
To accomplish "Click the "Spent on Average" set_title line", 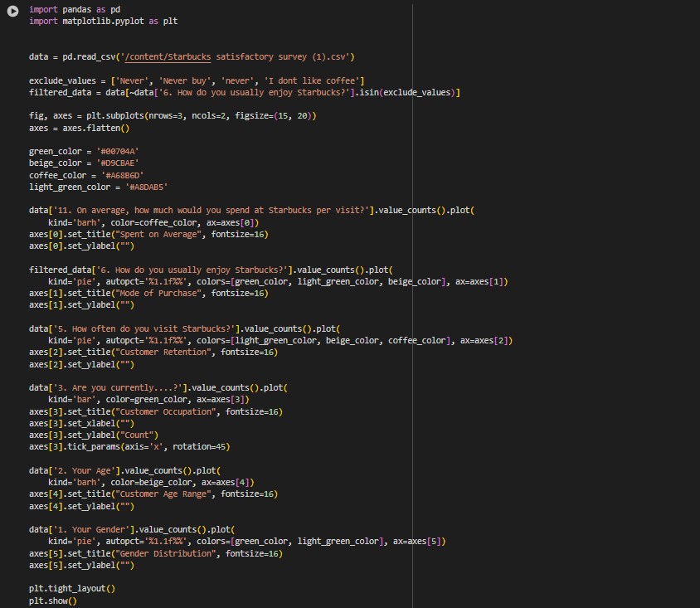I will tap(148, 235).
